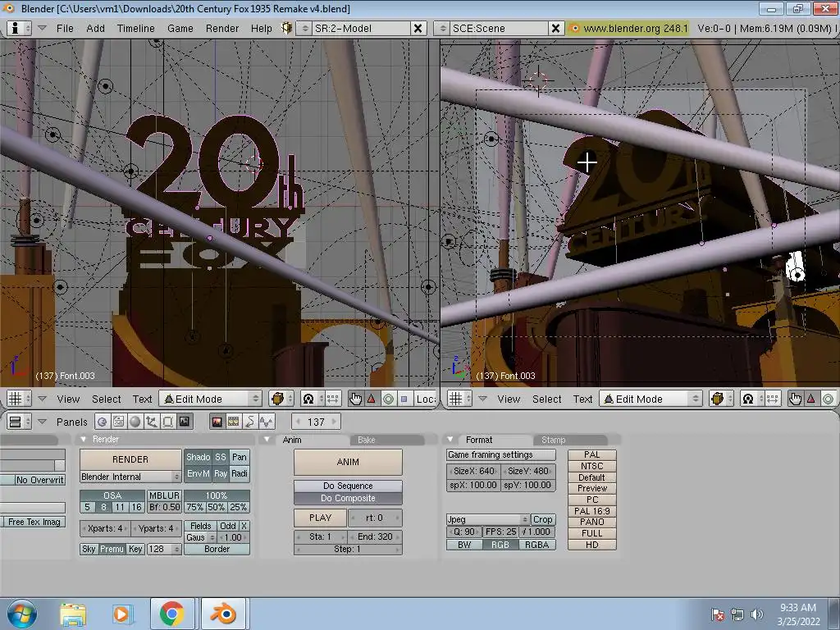Open Buttons window type selector icon
This screenshot has height=630, width=840.
tap(20, 422)
